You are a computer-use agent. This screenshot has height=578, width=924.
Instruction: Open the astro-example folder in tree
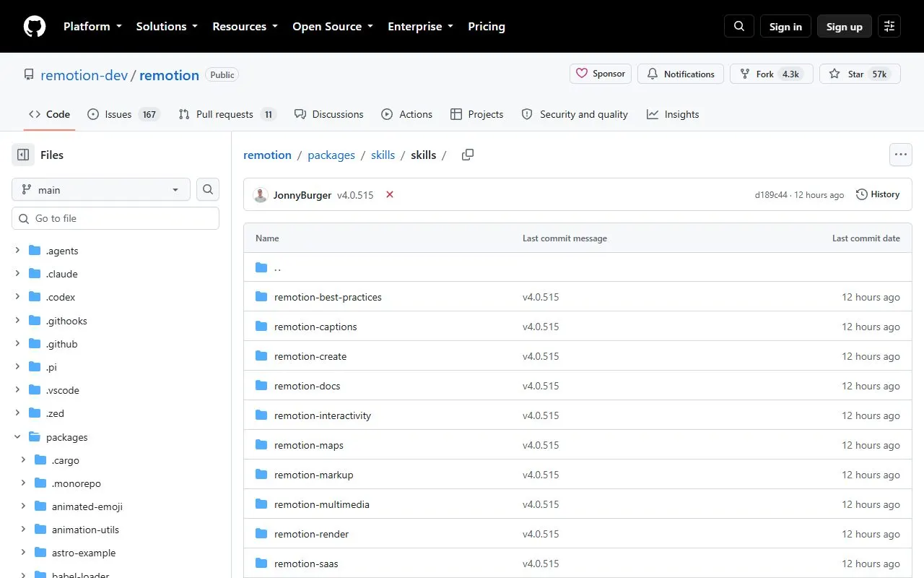84,553
